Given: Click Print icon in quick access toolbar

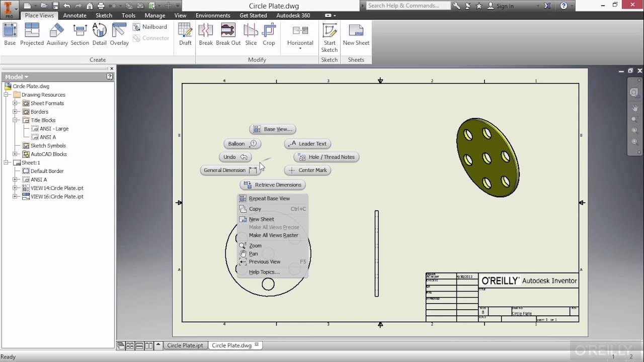Looking at the screenshot, I should pyautogui.click(x=101, y=6).
